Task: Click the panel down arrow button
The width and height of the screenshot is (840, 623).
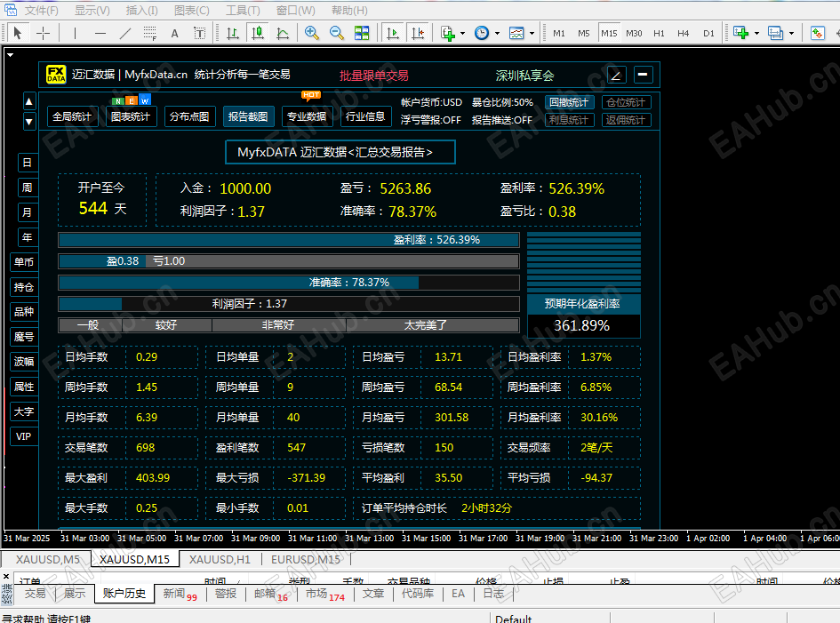Action: coord(29,122)
